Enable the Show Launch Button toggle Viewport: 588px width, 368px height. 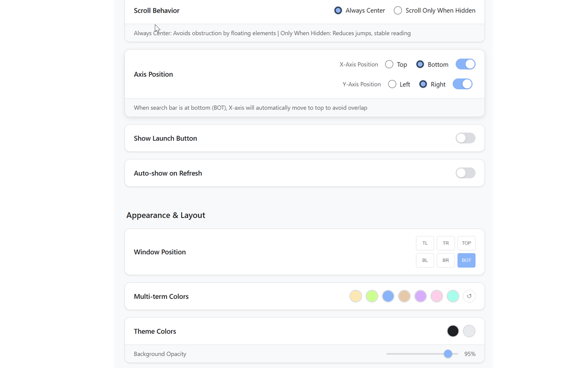pos(465,138)
